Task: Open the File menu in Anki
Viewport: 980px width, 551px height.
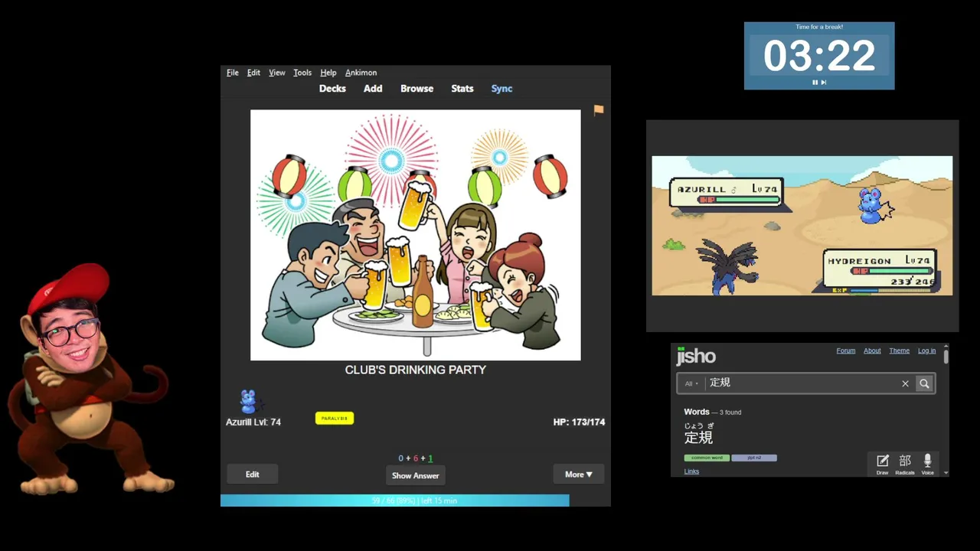Action: pos(232,73)
